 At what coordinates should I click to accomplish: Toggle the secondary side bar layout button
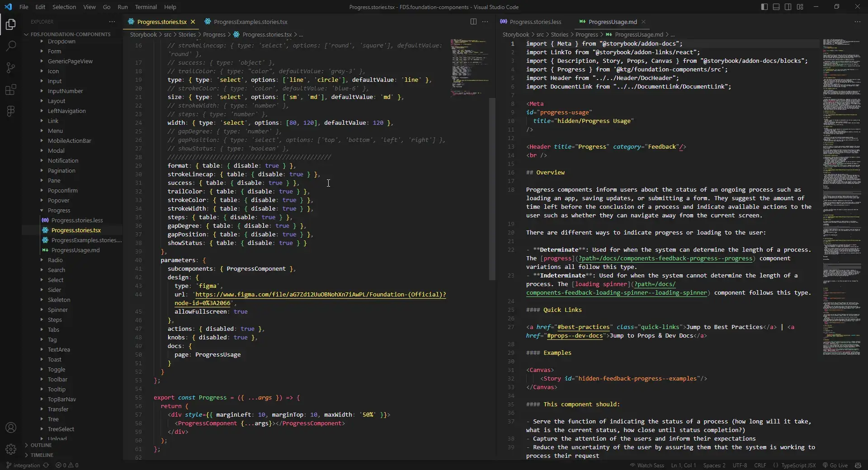[788, 7]
